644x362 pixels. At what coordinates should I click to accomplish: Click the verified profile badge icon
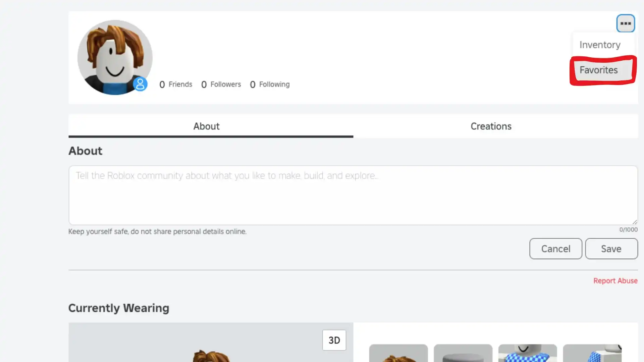point(140,84)
